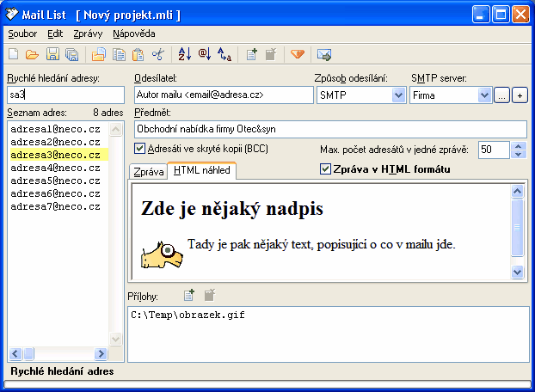Click the orange diamond toolbar icon

tap(298, 54)
